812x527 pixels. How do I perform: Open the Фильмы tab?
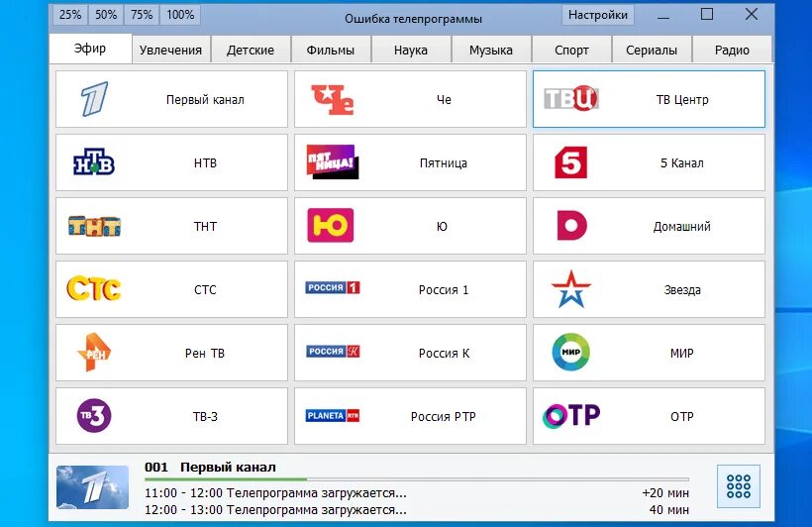coord(331,51)
